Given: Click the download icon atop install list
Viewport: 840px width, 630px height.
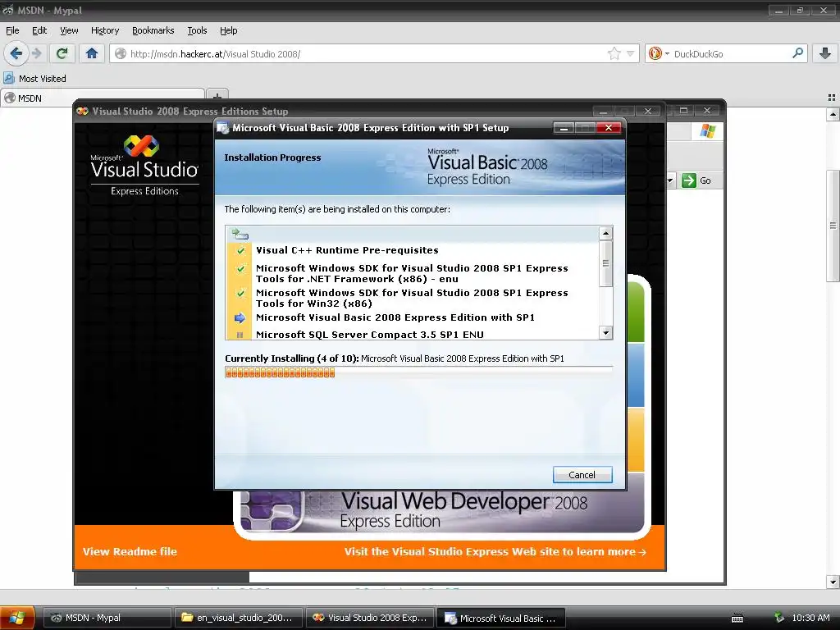Looking at the screenshot, I should [240, 234].
